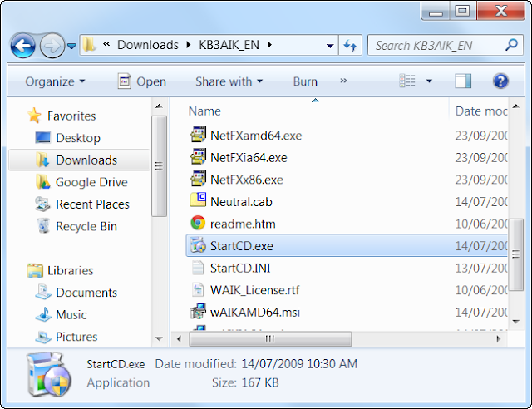Maximize the Explorer window
This screenshot has width=532, height=409.
click(462, 11)
